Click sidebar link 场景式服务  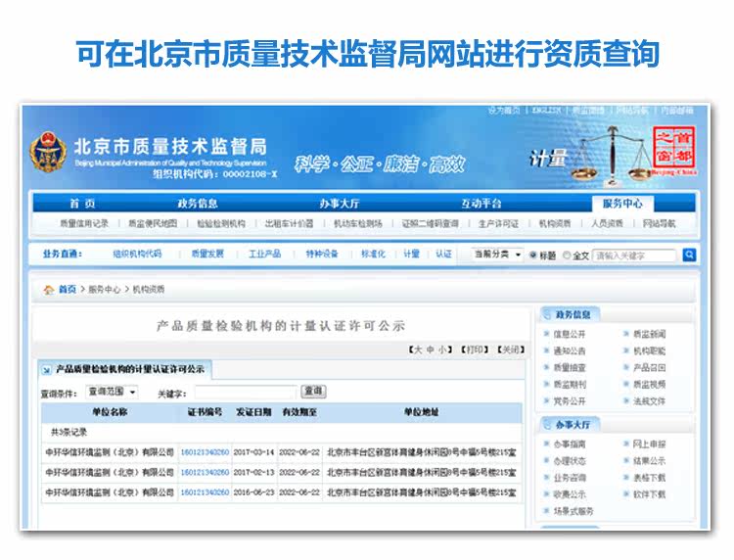click(573, 511)
